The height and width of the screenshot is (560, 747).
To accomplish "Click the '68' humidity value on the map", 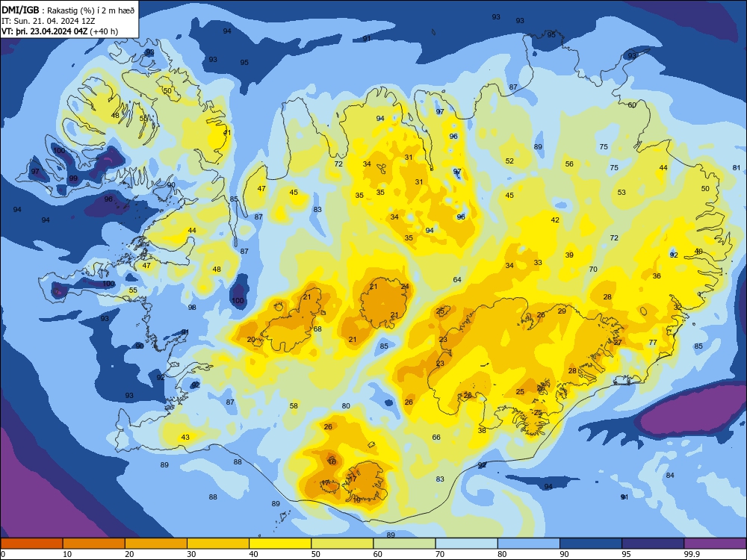I will [x=317, y=329].
